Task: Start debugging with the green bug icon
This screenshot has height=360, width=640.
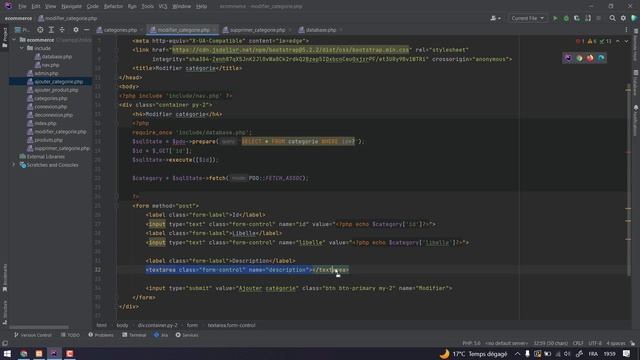Action: [566, 18]
